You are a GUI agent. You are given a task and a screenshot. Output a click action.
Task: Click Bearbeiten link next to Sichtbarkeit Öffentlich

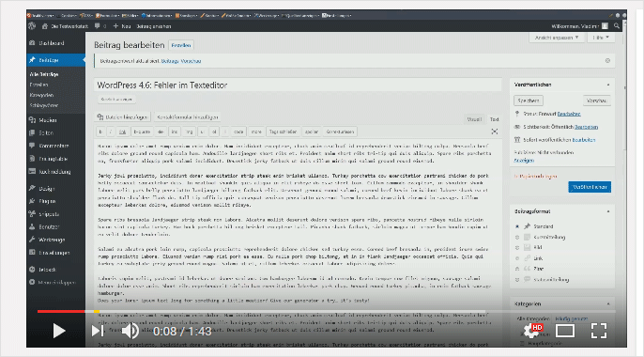pyautogui.click(x=586, y=127)
